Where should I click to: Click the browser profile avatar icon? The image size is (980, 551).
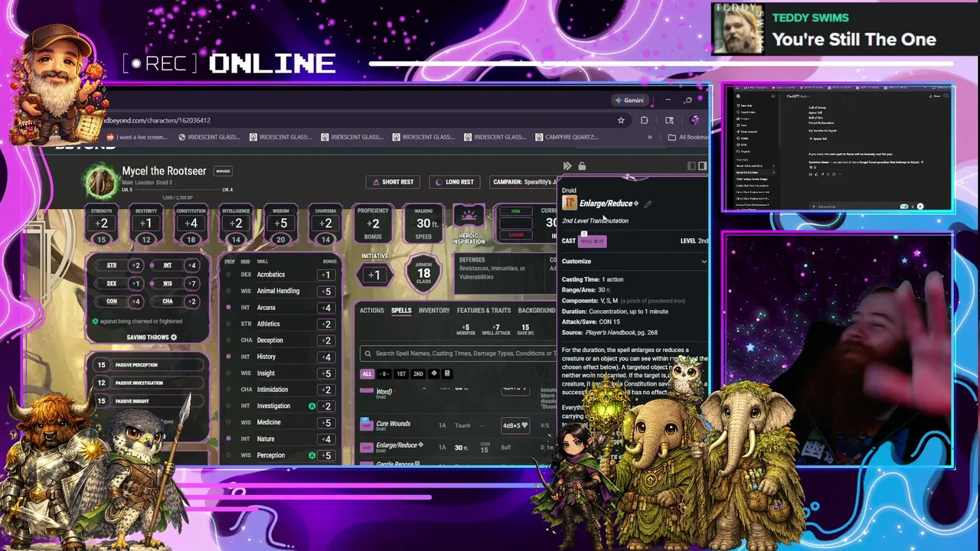pos(694,120)
